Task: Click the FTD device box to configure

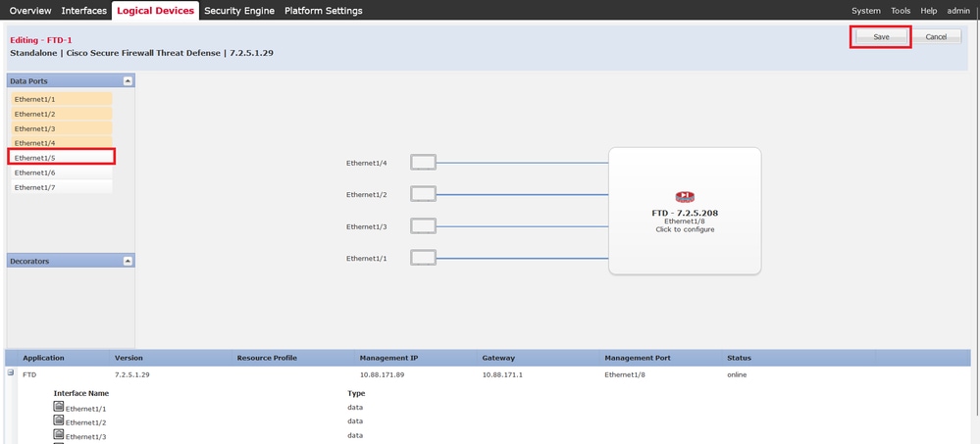Action: pos(685,211)
